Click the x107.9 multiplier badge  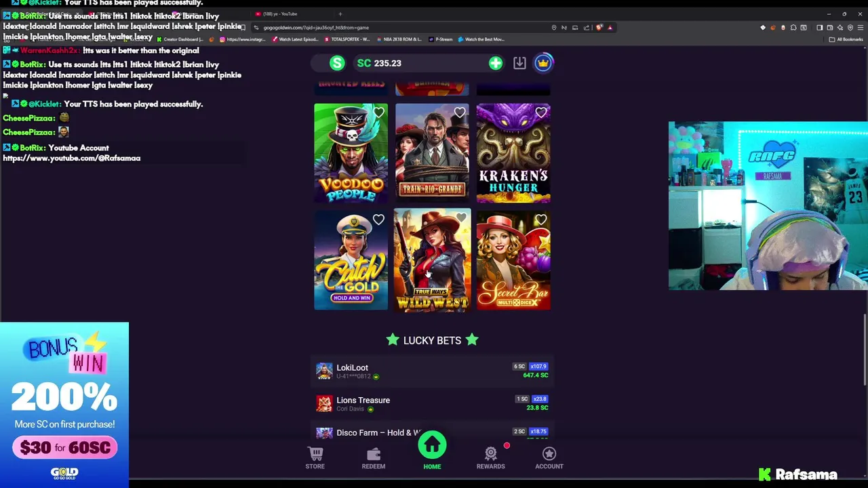[538, 367]
